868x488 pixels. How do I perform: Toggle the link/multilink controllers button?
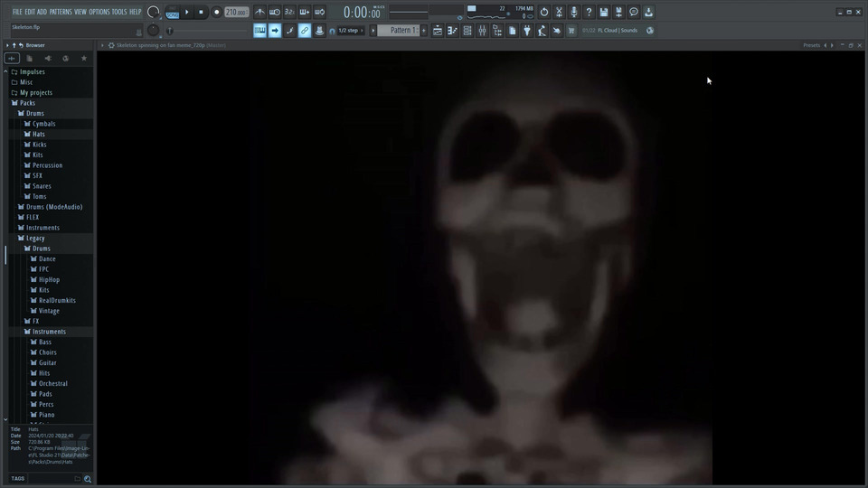(305, 31)
